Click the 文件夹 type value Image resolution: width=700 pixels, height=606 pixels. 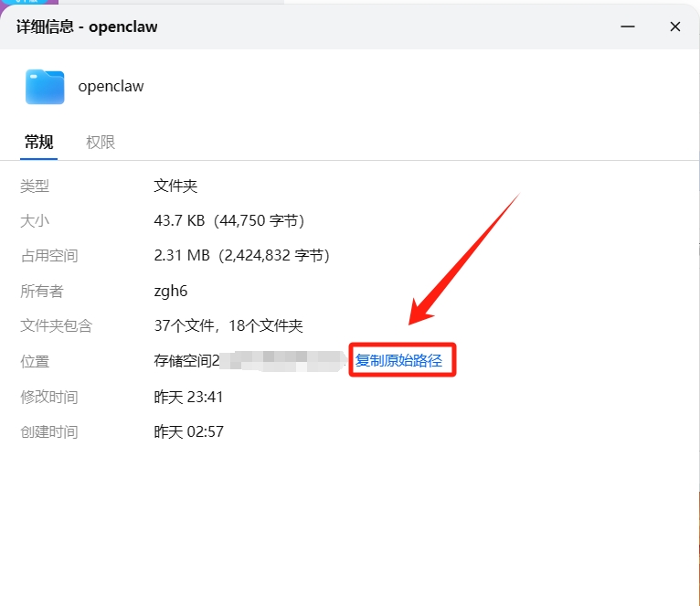pyautogui.click(x=175, y=186)
